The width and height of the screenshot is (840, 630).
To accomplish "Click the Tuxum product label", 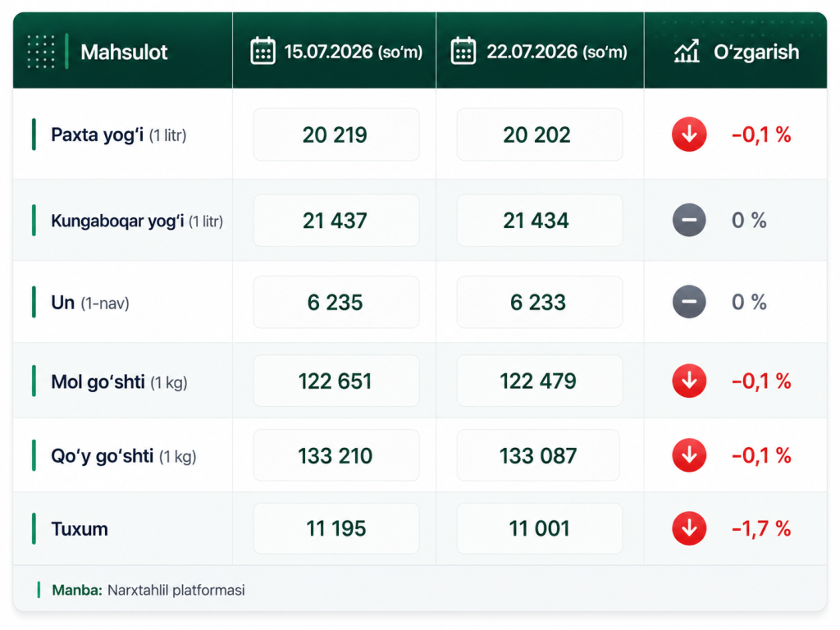I will coord(80,529).
